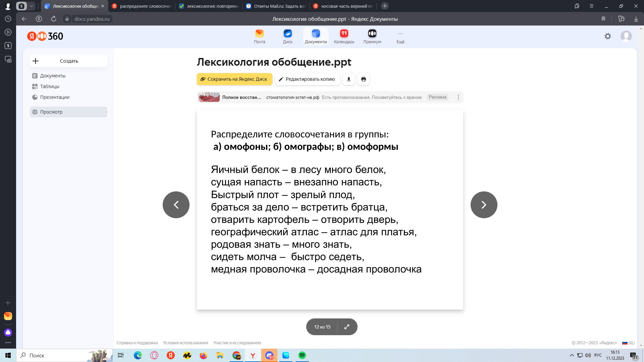Open the tab groups dropdown arrow

click(x=31, y=6)
